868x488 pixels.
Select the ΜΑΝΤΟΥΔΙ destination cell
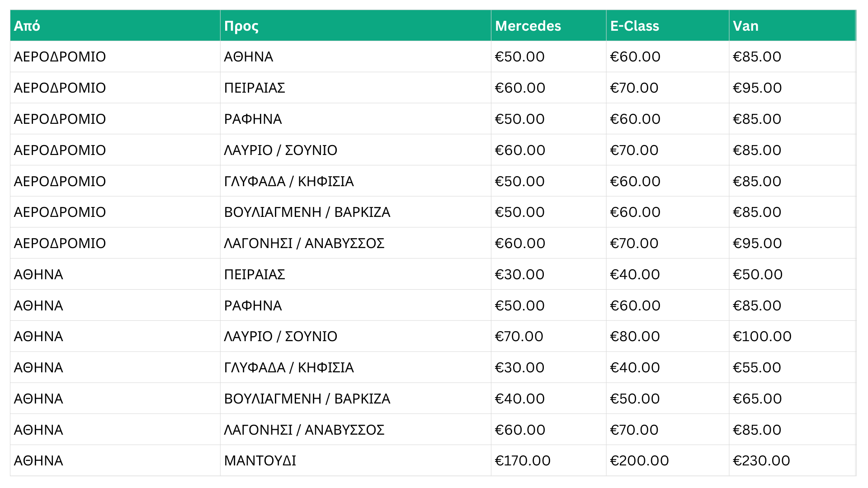point(260,460)
